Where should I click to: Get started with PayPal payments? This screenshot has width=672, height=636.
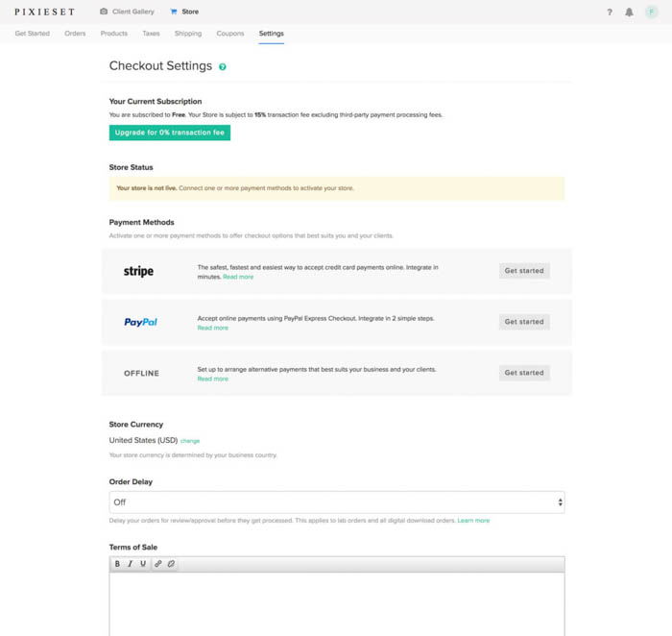click(x=524, y=322)
